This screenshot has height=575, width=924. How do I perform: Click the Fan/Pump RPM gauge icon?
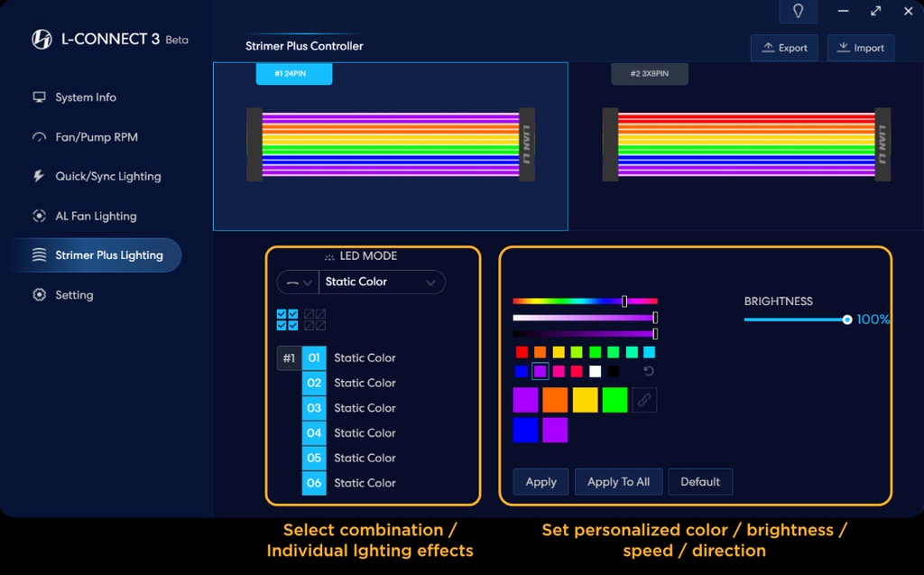click(39, 137)
